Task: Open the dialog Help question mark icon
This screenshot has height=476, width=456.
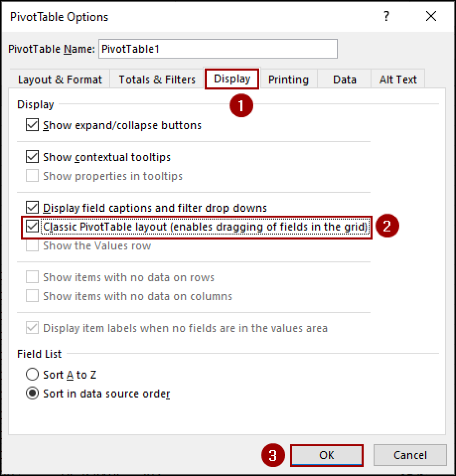Action: click(x=386, y=17)
